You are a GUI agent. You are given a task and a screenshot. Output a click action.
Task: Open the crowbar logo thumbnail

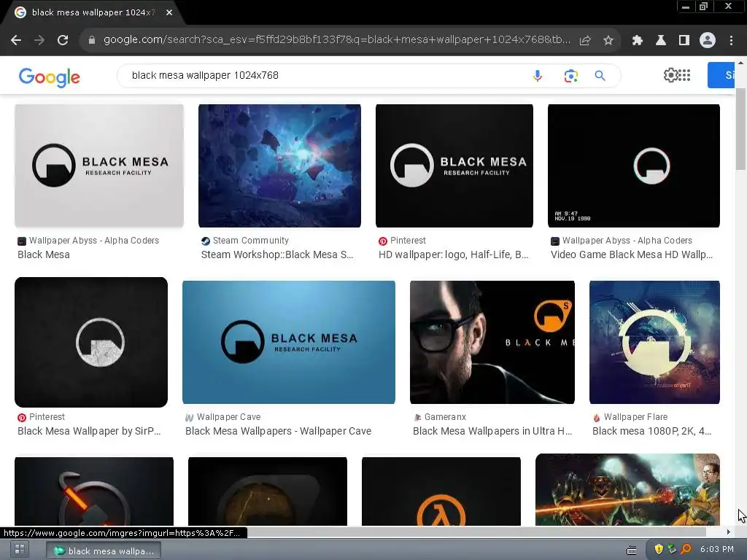click(94, 491)
